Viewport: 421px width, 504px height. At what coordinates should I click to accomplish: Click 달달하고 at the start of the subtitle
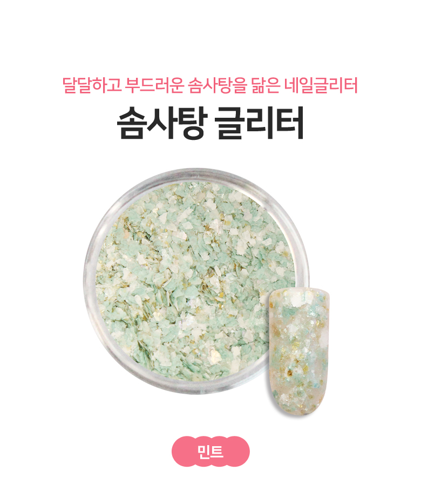[x=91, y=85]
